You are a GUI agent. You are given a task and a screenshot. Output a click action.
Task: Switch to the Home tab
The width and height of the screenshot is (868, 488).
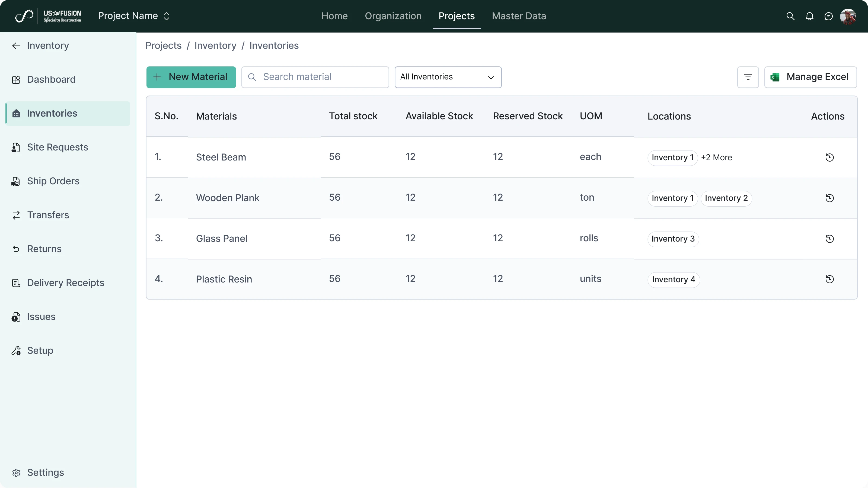pyautogui.click(x=335, y=16)
